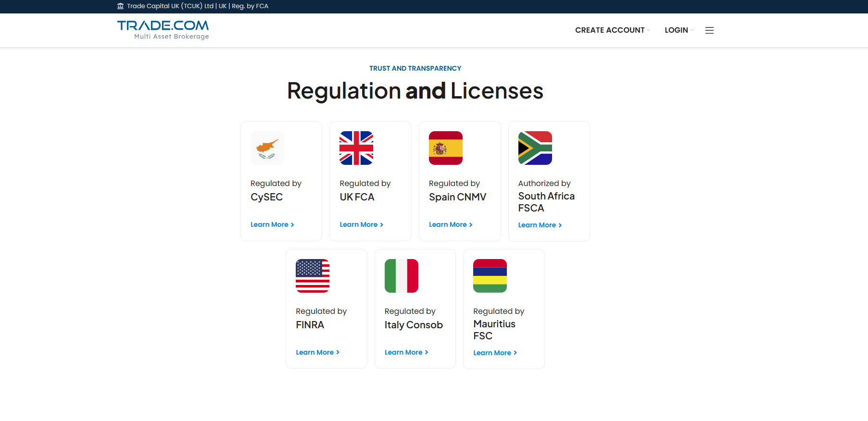Open Learn More for FINRA
This screenshot has width=868, height=421.
[318, 352]
